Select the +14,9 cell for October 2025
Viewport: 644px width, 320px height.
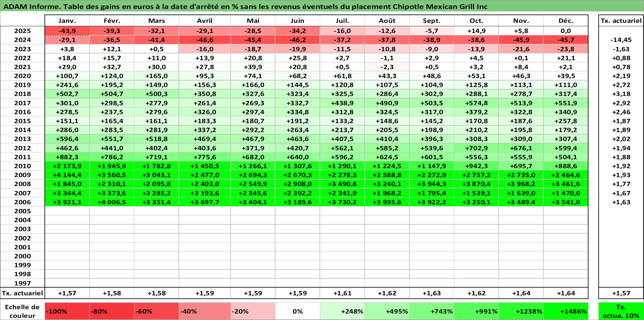pos(476,31)
